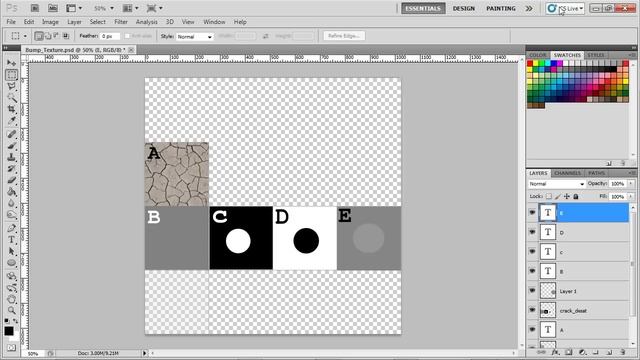The image size is (640, 360).
Task: Select the Ellipse shape tool
Action: (11, 262)
